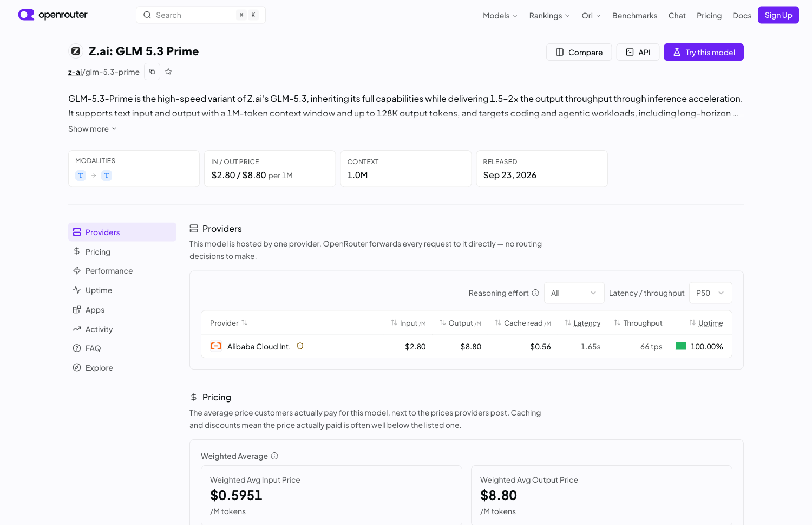Click the text input modality icon
812x525 pixels.
pyautogui.click(x=81, y=176)
